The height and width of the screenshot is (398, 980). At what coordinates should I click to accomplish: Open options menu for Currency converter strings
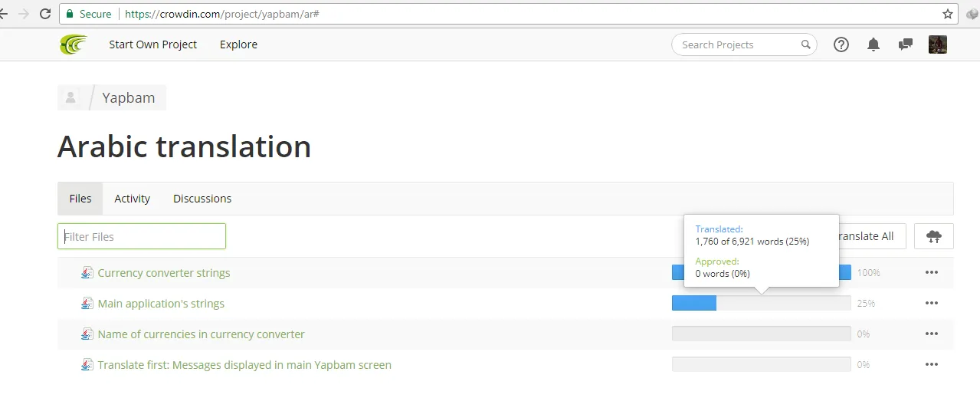click(x=932, y=272)
